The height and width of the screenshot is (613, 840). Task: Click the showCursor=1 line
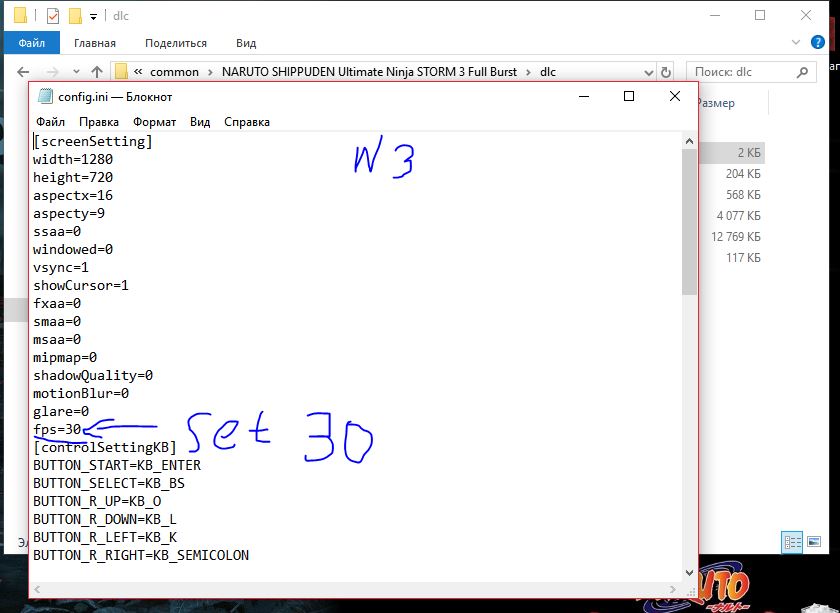coord(81,286)
